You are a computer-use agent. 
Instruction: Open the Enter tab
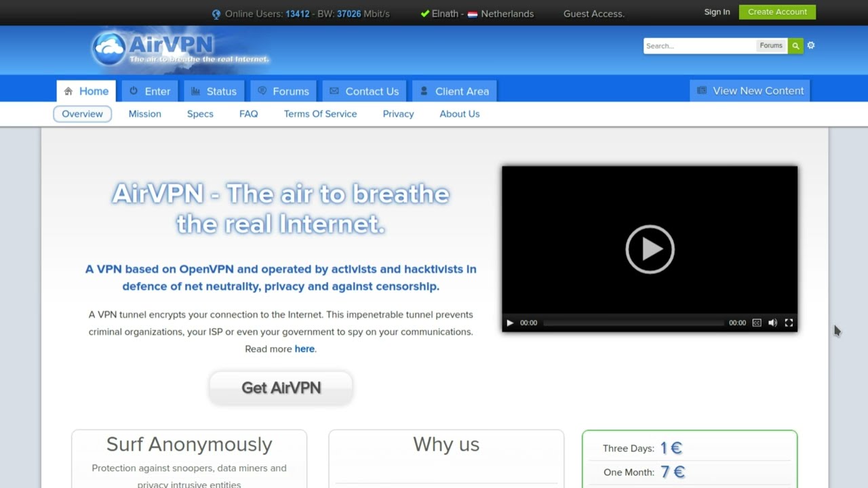coord(150,91)
